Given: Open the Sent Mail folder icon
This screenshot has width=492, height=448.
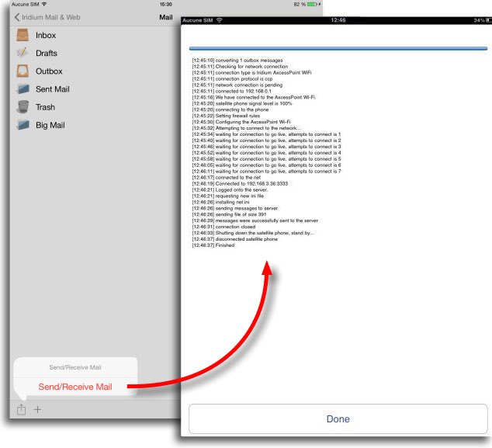Looking at the screenshot, I should [23, 89].
